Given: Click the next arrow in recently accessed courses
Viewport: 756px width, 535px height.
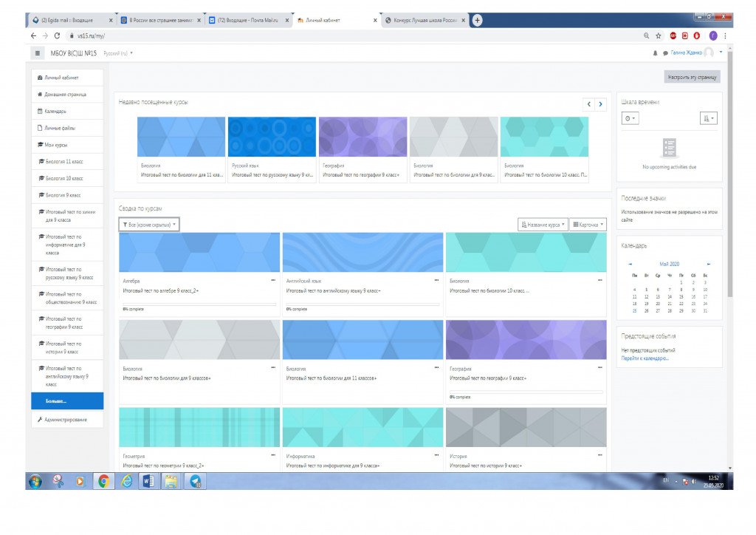Looking at the screenshot, I should point(600,103).
